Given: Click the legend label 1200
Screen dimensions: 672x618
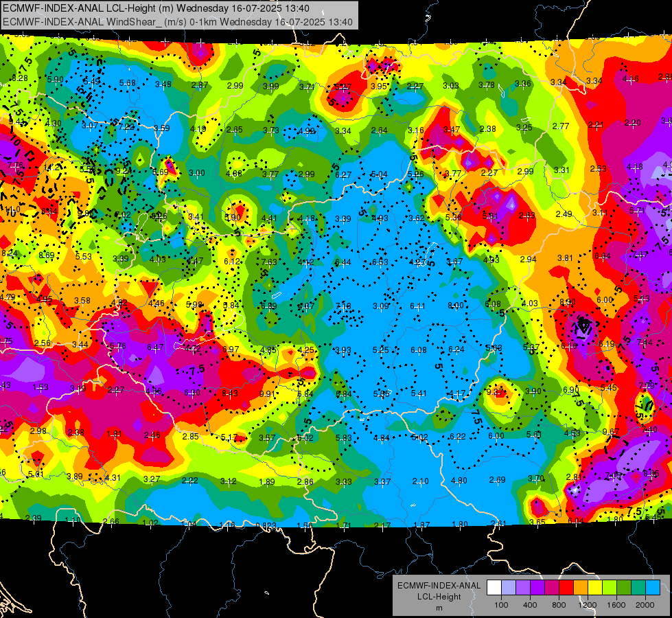Looking at the screenshot, I should coord(587,605).
